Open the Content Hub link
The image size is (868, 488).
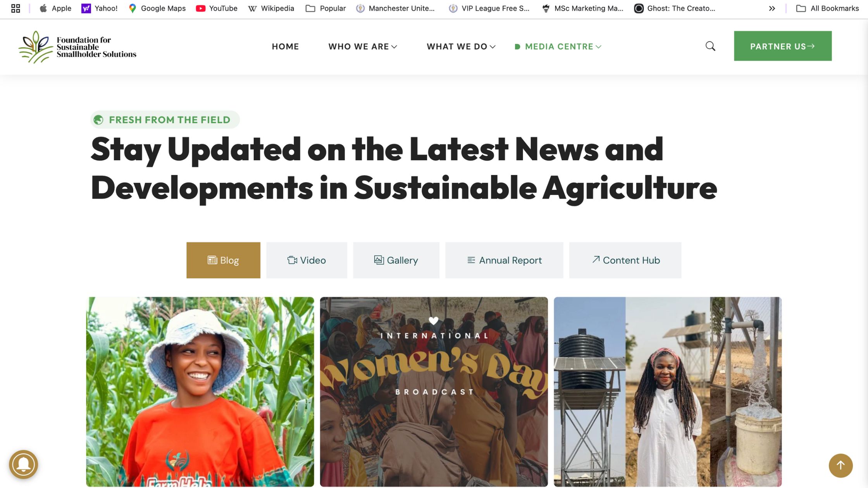[x=625, y=260]
